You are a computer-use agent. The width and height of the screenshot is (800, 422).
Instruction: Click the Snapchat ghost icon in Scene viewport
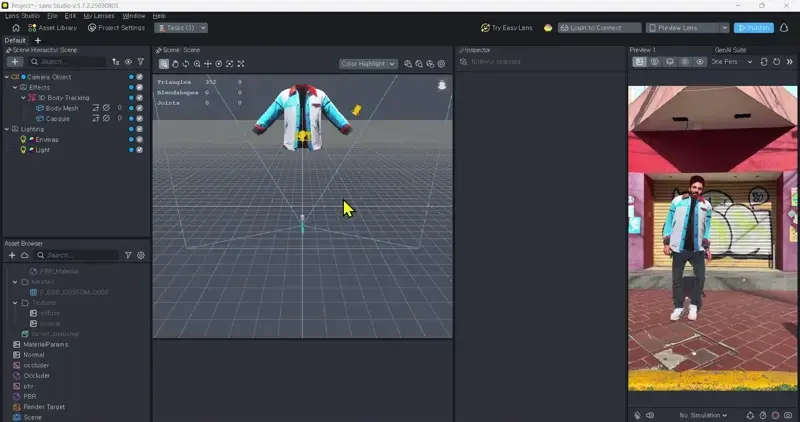(442, 85)
